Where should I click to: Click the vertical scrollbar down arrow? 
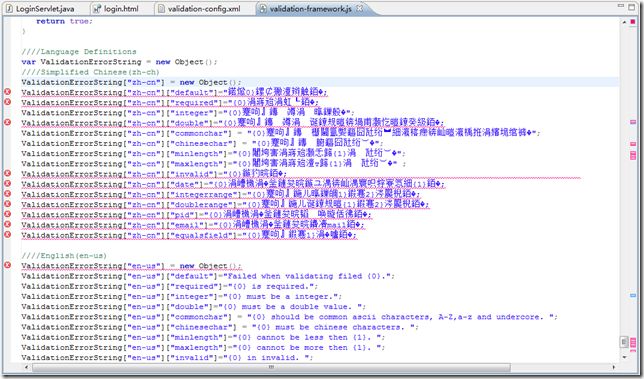[624, 357]
